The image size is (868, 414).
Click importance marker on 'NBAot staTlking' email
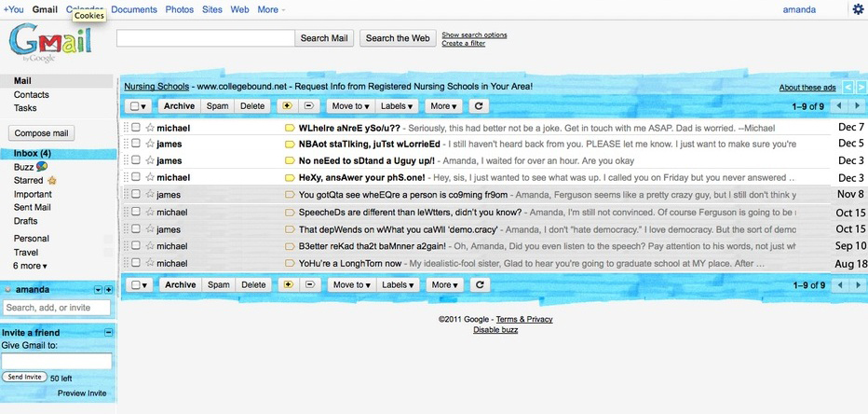point(289,145)
